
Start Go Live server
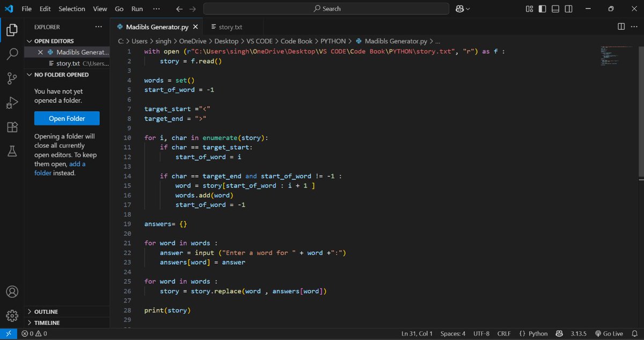pos(609,334)
